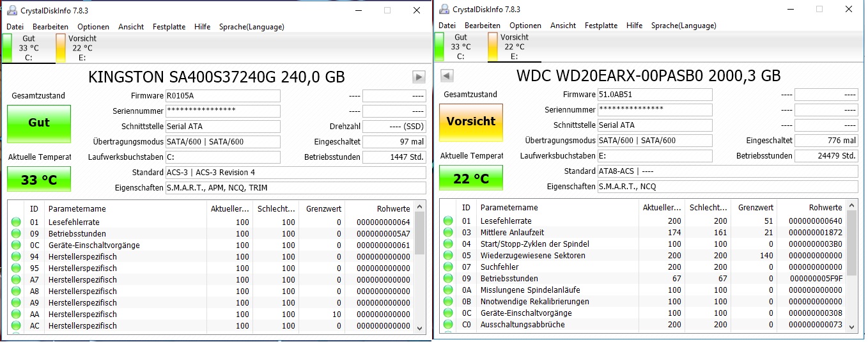868x342 pixels.
Task: Click status dot for Suchfehler row
Action: tap(448, 267)
